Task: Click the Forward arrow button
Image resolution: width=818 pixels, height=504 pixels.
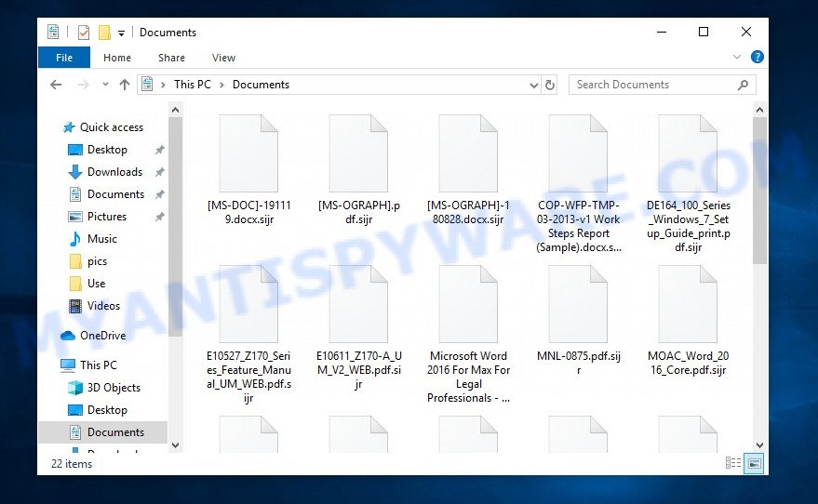Action: (83, 85)
